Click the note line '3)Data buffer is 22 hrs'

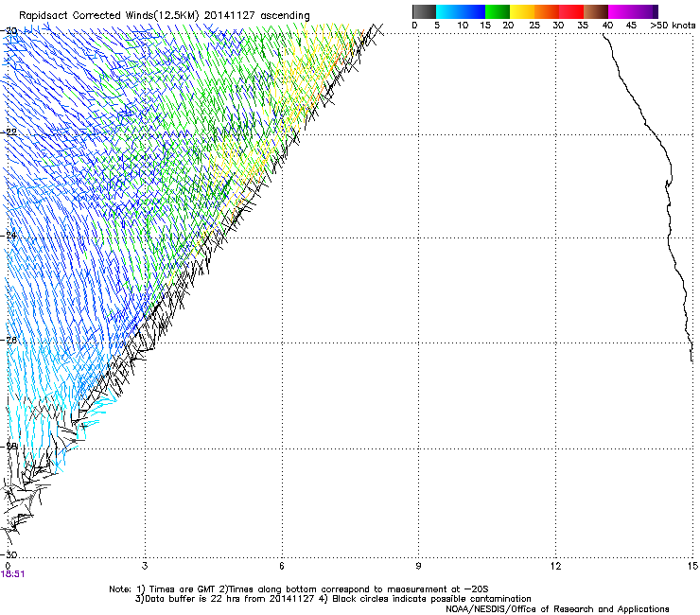coord(333,599)
